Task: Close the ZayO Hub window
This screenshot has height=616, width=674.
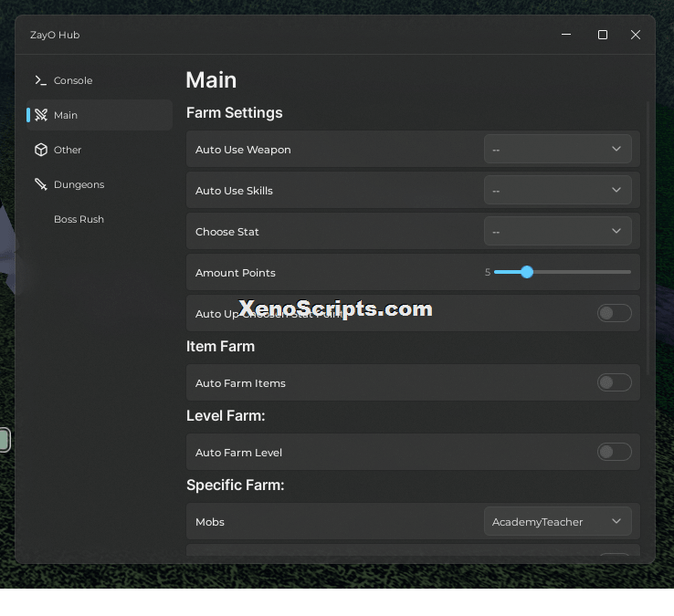Action: [636, 35]
